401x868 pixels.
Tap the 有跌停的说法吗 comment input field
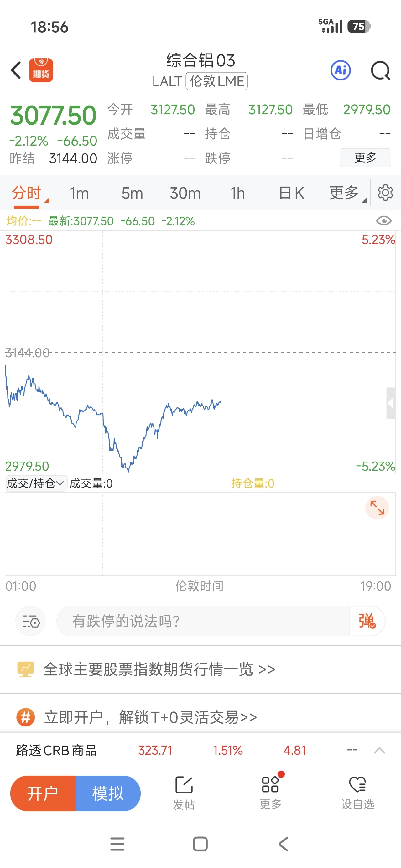click(202, 621)
